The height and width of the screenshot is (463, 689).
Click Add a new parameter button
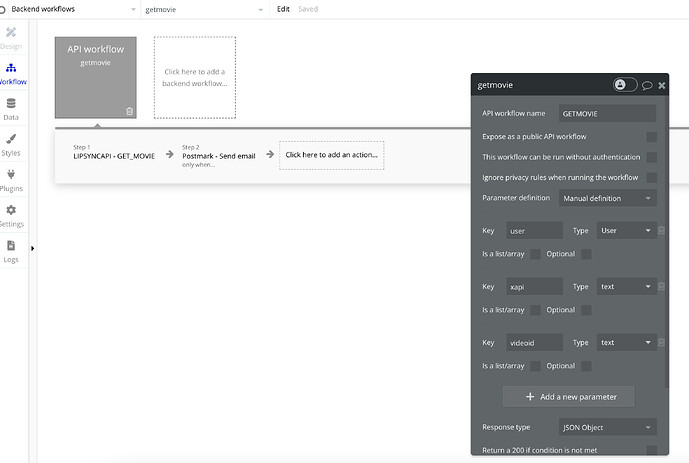click(568, 397)
